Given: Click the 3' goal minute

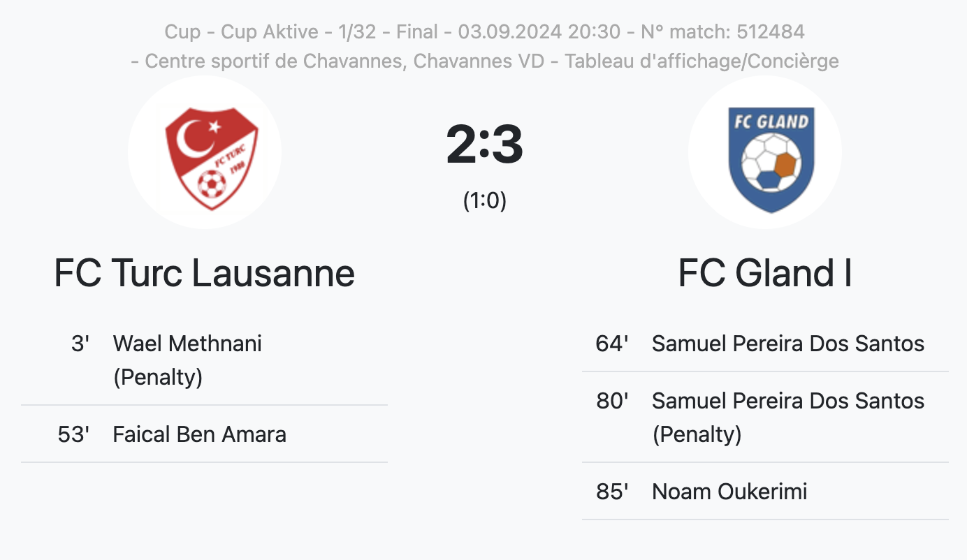Looking at the screenshot, I should 80,344.
